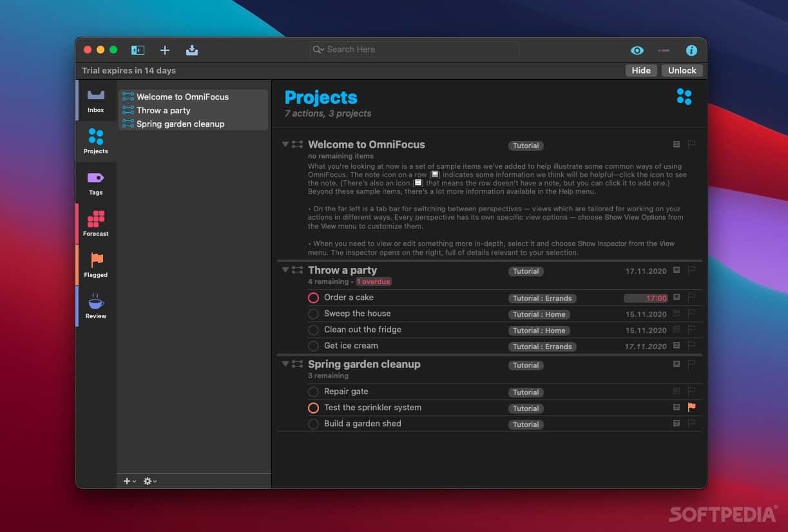The height and width of the screenshot is (532, 788).
Task: Check off Clean out the fridge
Action: pos(313,330)
